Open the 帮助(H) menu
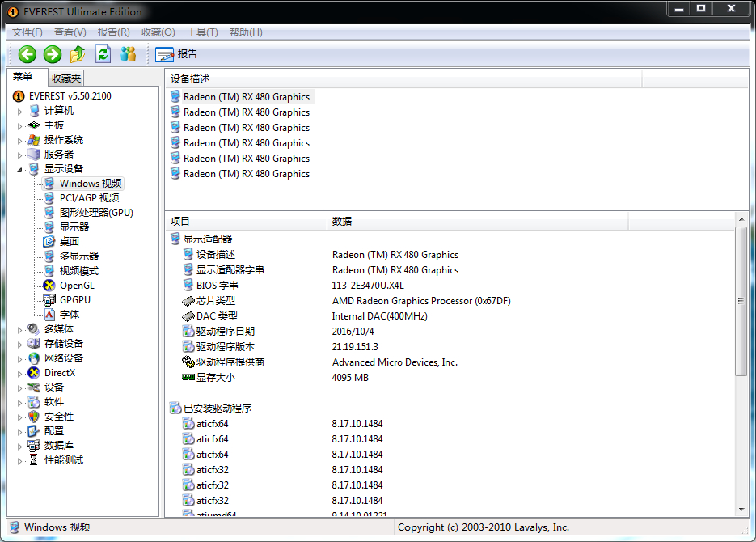Screen dimensions: 756x542 click(x=246, y=32)
